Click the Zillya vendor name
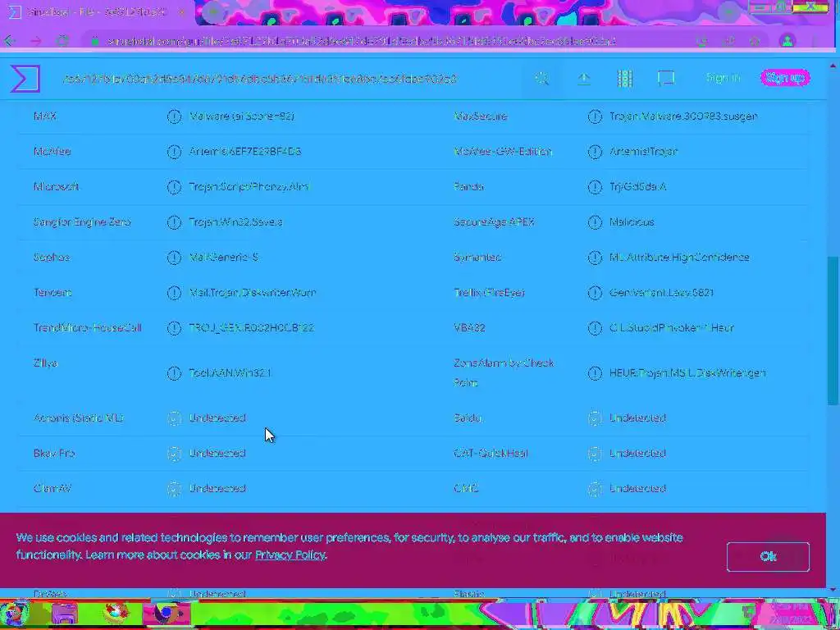Image resolution: width=840 pixels, height=630 pixels. pyautogui.click(x=45, y=363)
